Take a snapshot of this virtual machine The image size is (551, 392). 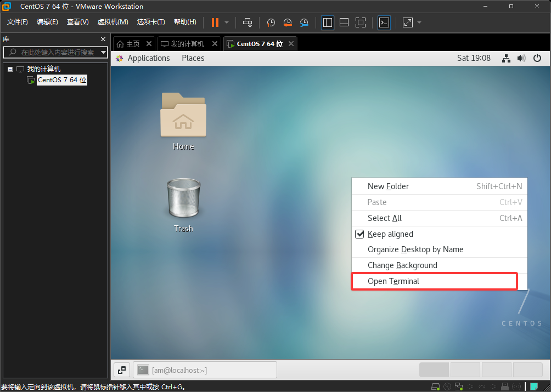[271, 22]
